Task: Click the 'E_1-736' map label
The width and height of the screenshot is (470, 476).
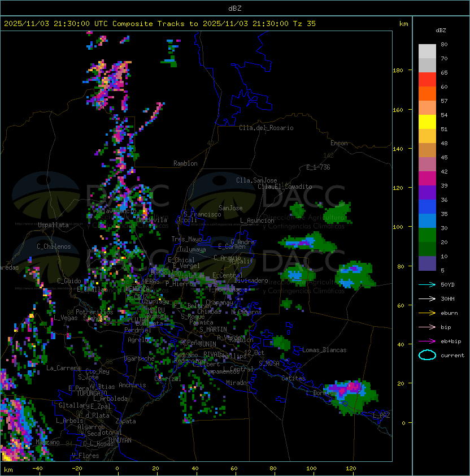Action: click(318, 167)
